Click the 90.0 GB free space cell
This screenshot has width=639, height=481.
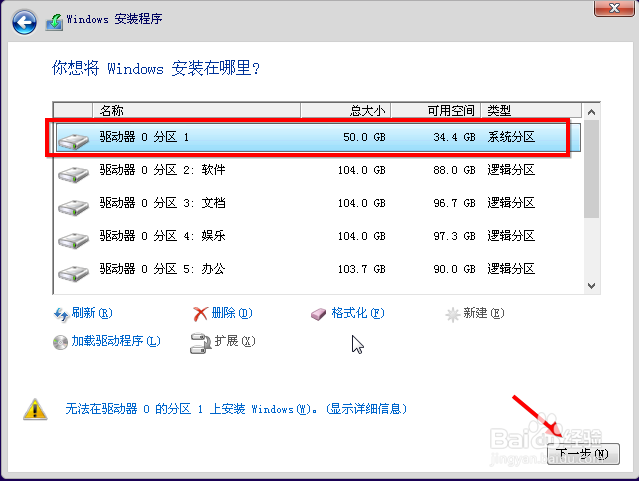coord(454,269)
